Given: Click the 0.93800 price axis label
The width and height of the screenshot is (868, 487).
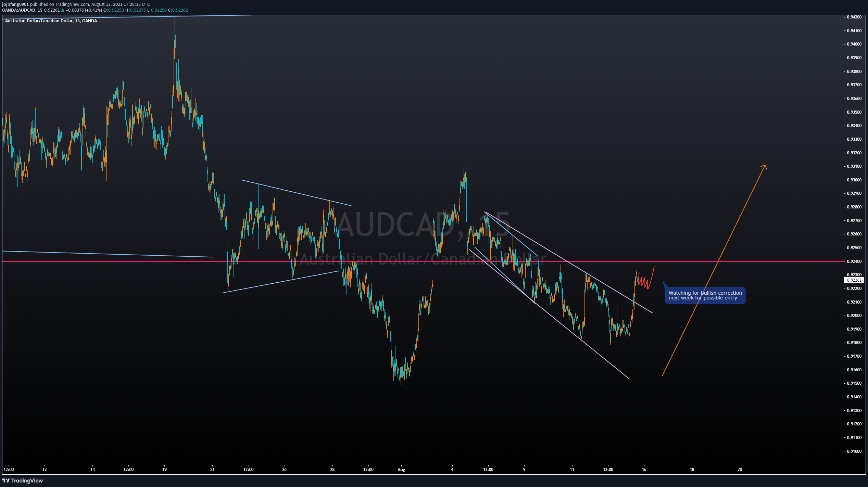Looking at the screenshot, I should [x=854, y=71].
